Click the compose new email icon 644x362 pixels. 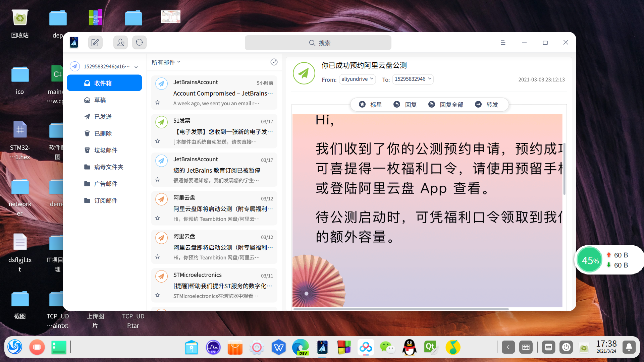pos(95,43)
